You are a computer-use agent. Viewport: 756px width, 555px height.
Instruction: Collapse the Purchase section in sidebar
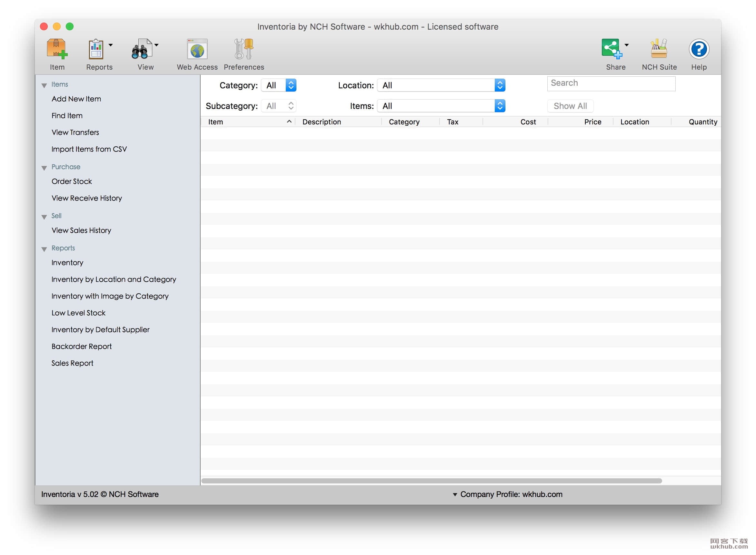tap(44, 168)
